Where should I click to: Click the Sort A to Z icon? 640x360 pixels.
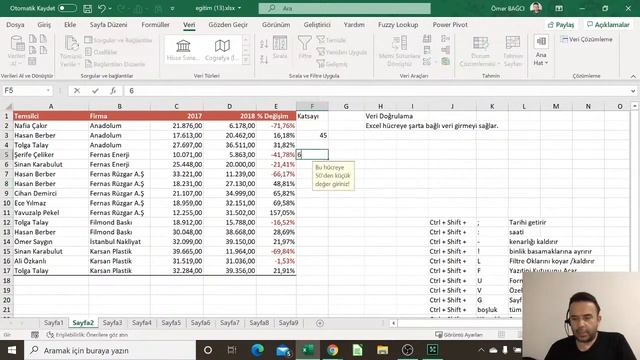(x=264, y=43)
